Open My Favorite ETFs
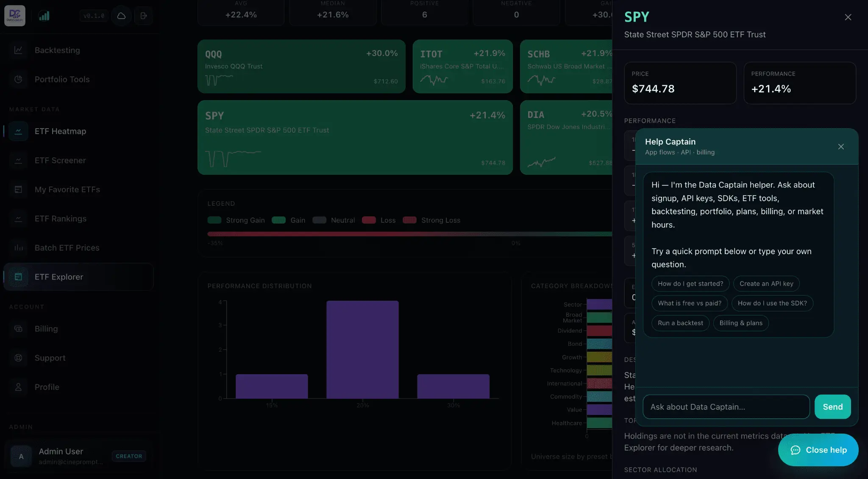This screenshot has width=868, height=479. click(78, 190)
